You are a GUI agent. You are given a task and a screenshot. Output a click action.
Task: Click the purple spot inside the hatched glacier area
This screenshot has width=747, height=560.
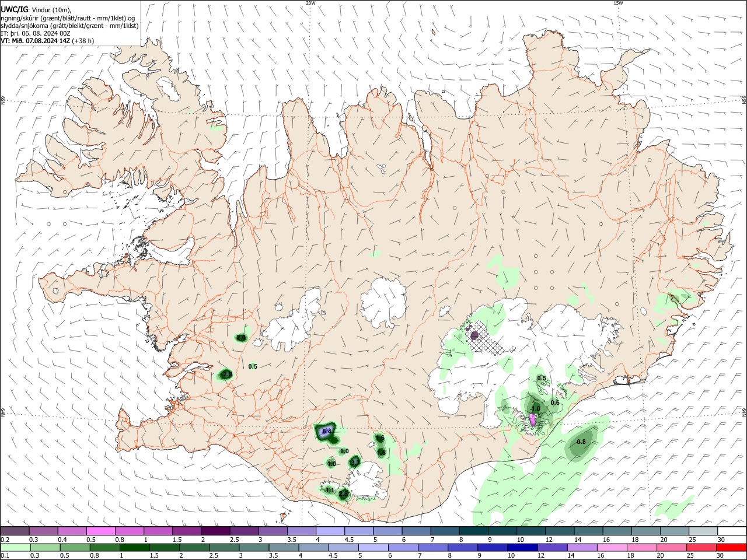point(474,335)
